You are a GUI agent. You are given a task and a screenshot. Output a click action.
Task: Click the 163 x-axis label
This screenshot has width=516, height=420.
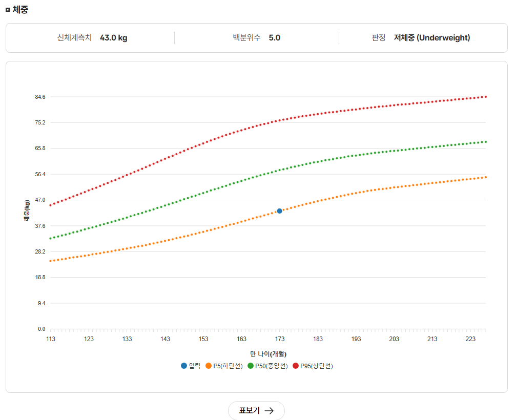tap(241, 339)
